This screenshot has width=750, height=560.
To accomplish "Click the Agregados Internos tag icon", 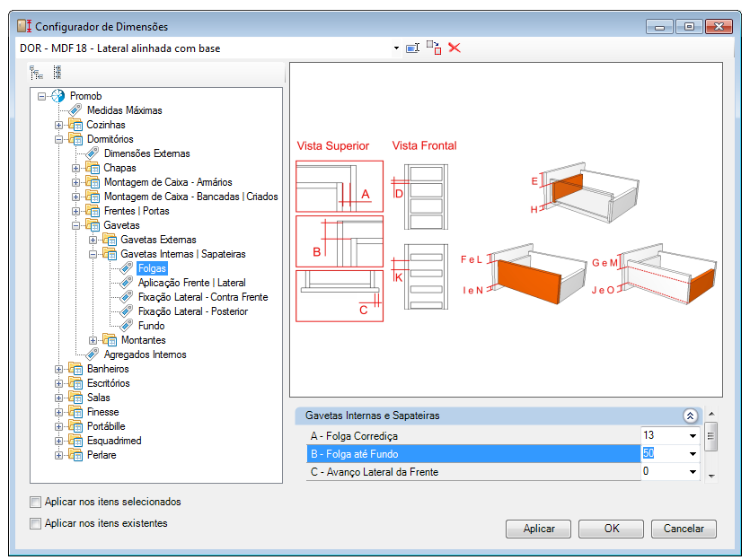I will (93, 354).
